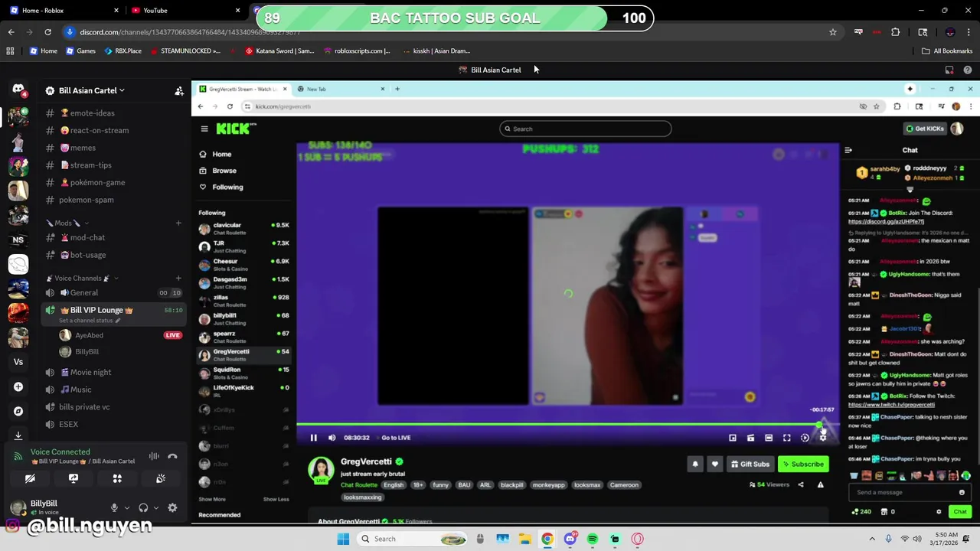Mute the Discord microphone
Screen dimensions: 980x551
114,507
